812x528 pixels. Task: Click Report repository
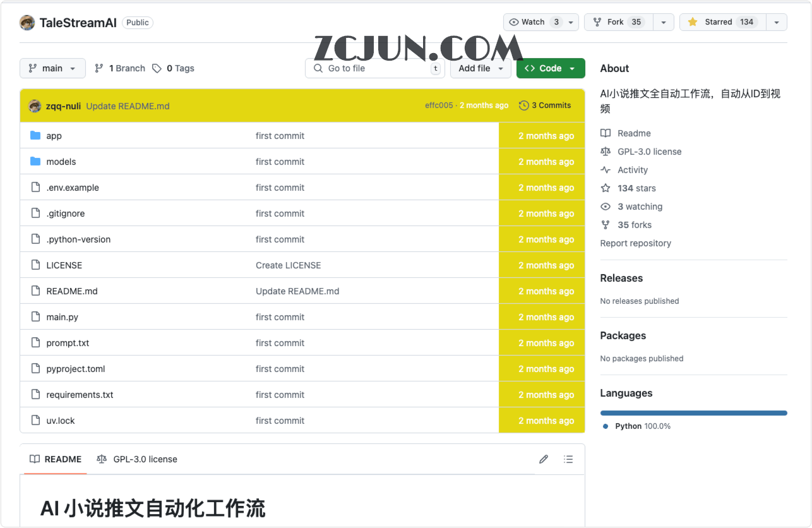click(x=635, y=243)
